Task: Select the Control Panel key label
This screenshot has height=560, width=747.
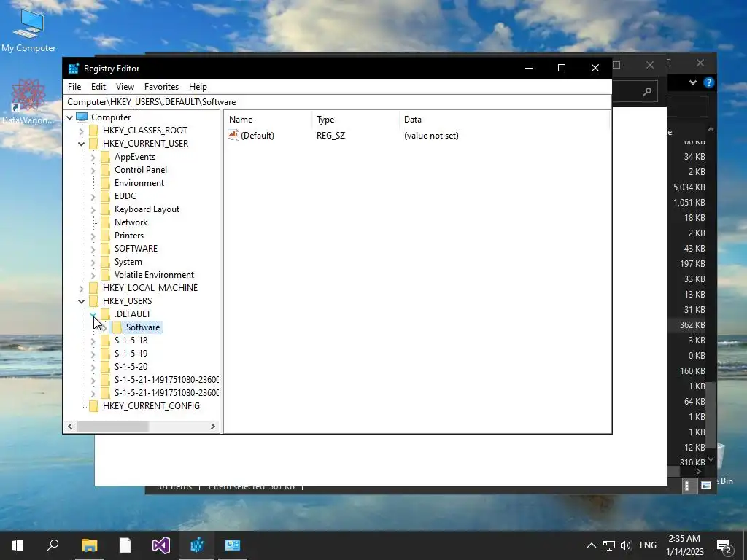Action: (141, 170)
